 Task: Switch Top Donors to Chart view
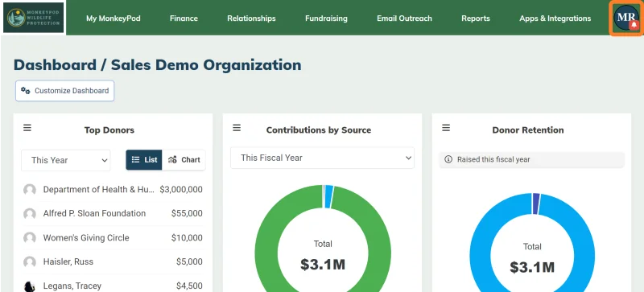[x=184, y=160]
